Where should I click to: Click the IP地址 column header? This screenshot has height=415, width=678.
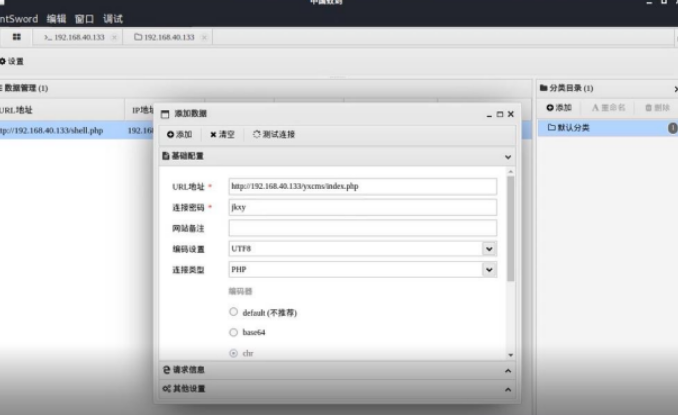(x=142, y=110)
